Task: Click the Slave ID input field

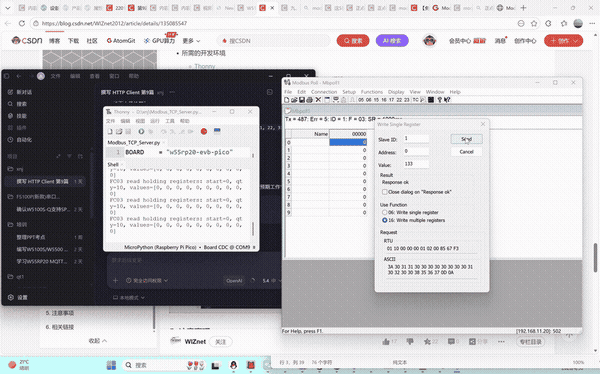Action: click(x=416, y=139)
